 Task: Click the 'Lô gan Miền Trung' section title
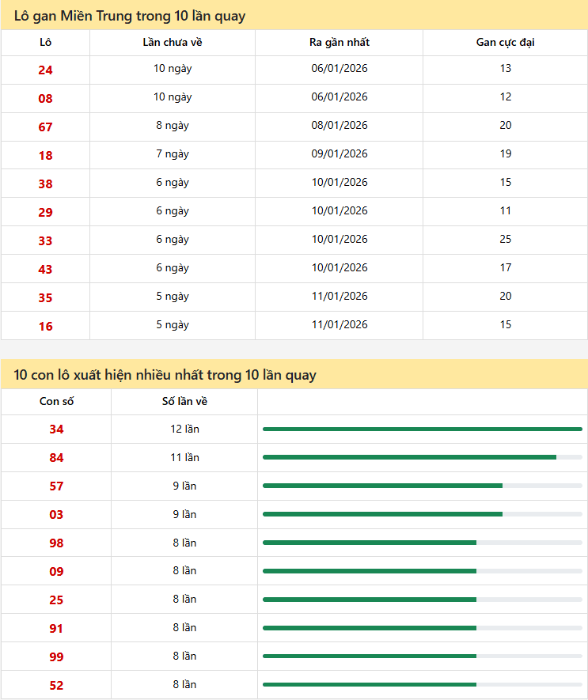(x=130, y=16)
